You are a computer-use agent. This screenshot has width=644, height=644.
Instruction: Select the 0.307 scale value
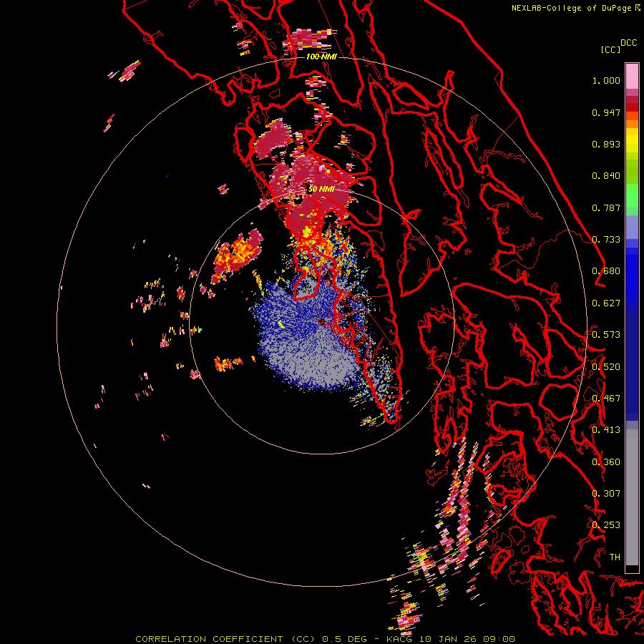pyautogui.click(x=606, y=494)
